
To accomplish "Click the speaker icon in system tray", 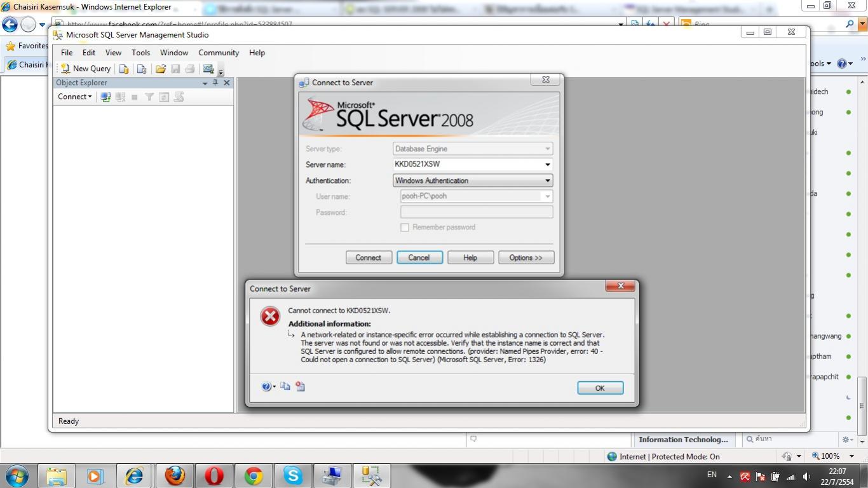I will tap(806, 475).
